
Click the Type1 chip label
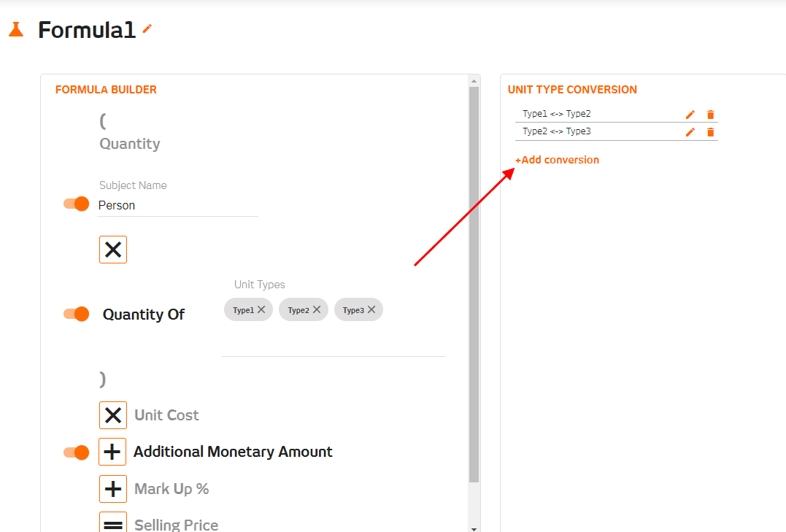pos(243,310)
